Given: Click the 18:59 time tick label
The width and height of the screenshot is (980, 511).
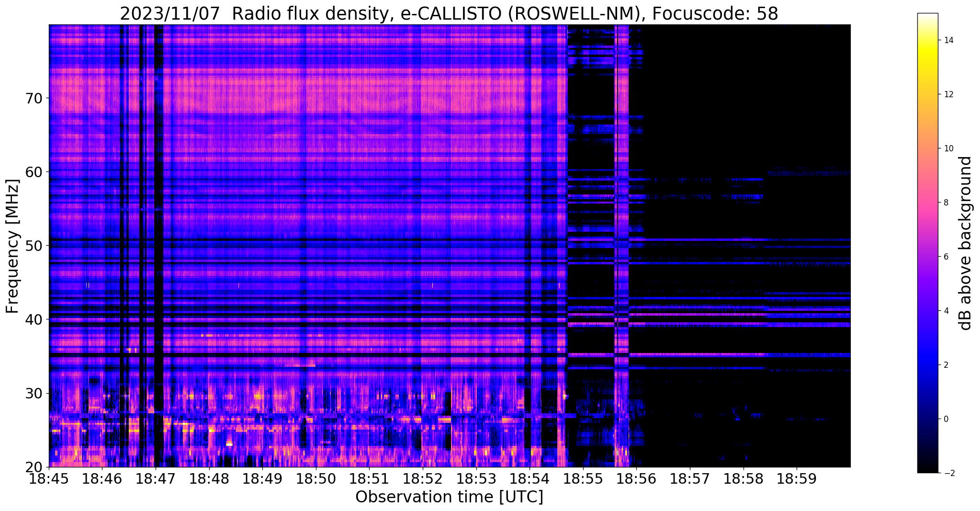Looking at the screenshot, I should click(797, 478).
